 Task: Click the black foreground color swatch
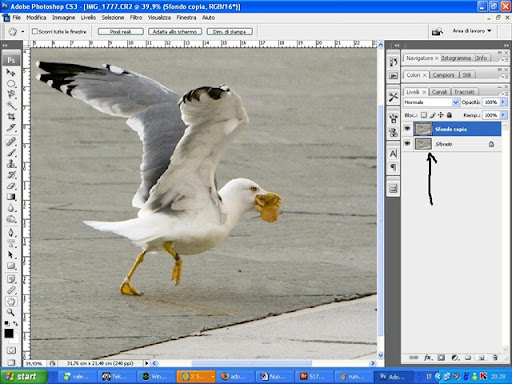[x=9, y=333]
